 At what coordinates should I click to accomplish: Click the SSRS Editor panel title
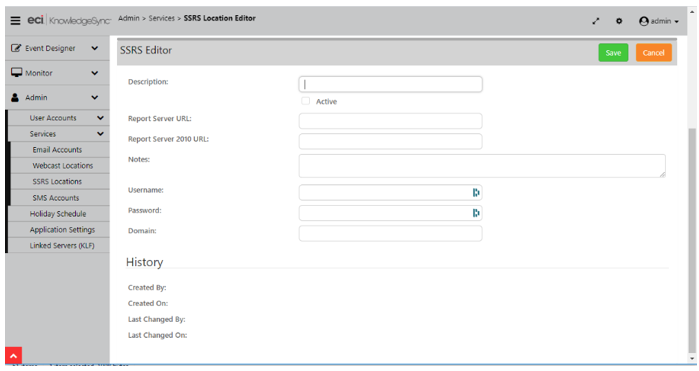coord(146,50)
